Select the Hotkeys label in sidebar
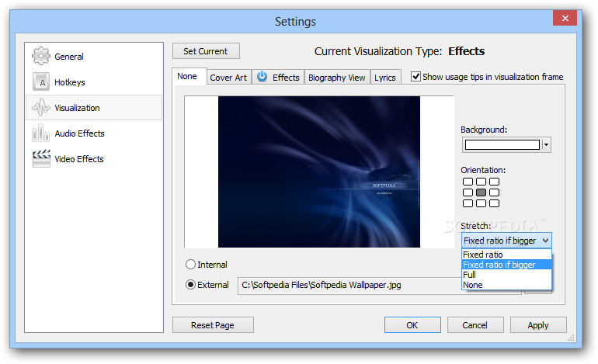This screenshot has width=598, height=364. [x=70, y=82]
